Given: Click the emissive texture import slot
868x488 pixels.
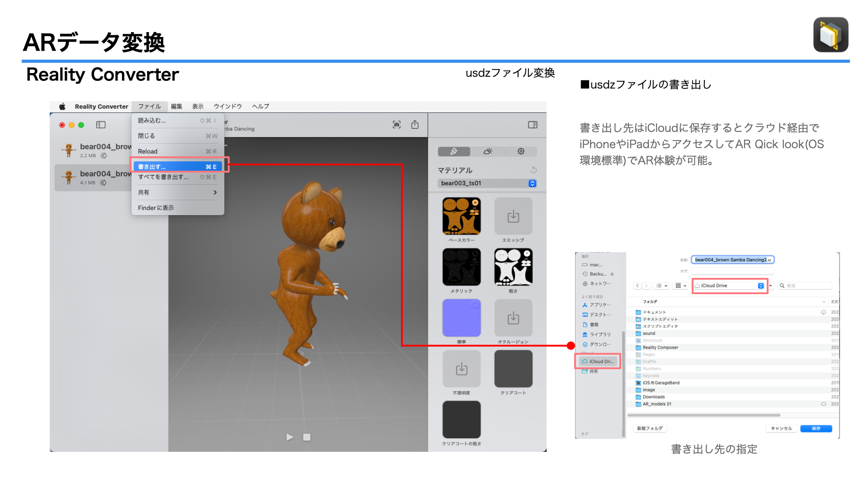Looking at the screenshot, I should pyautogui.click(x=513, y=216).
